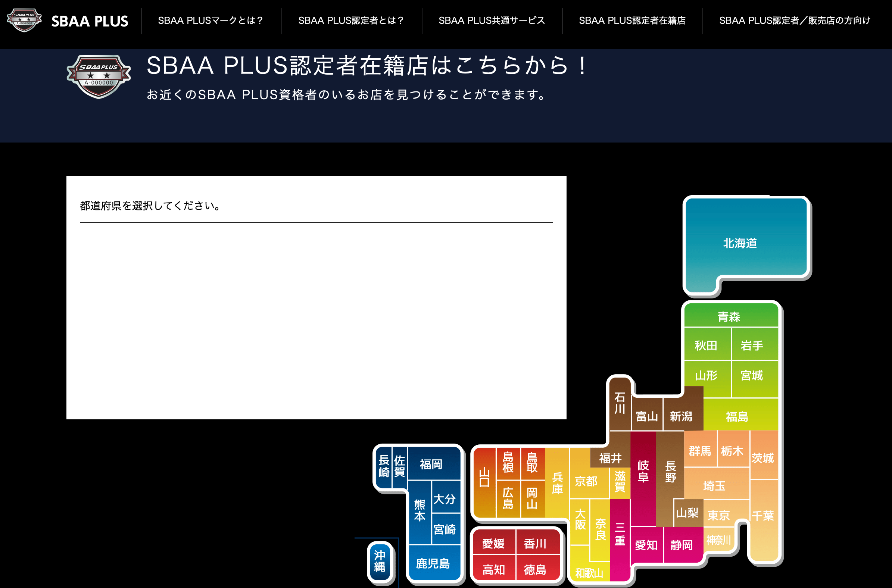Click the large SBAA PLUS badge in banner
The height and width of the screenshot is (588, 892).
click(99, 76)
